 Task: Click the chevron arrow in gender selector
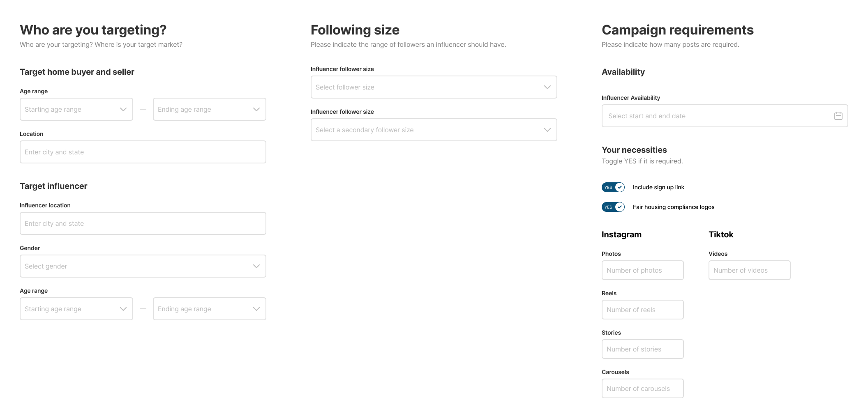(x=256, y=266)
